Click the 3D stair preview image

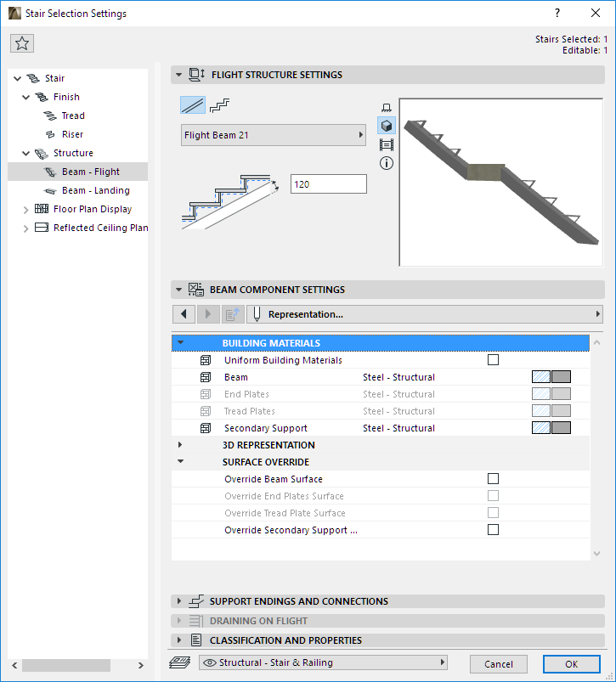pyautogui.click(x=501, y=183)
